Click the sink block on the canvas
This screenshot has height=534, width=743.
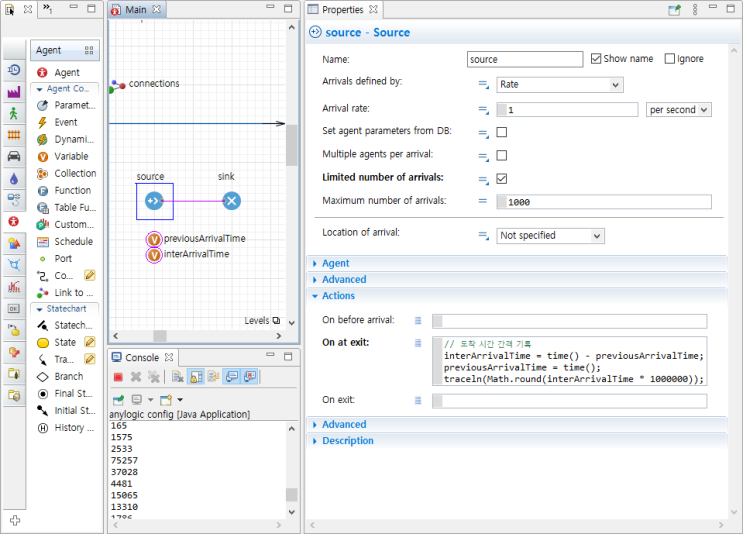point(231,201)
